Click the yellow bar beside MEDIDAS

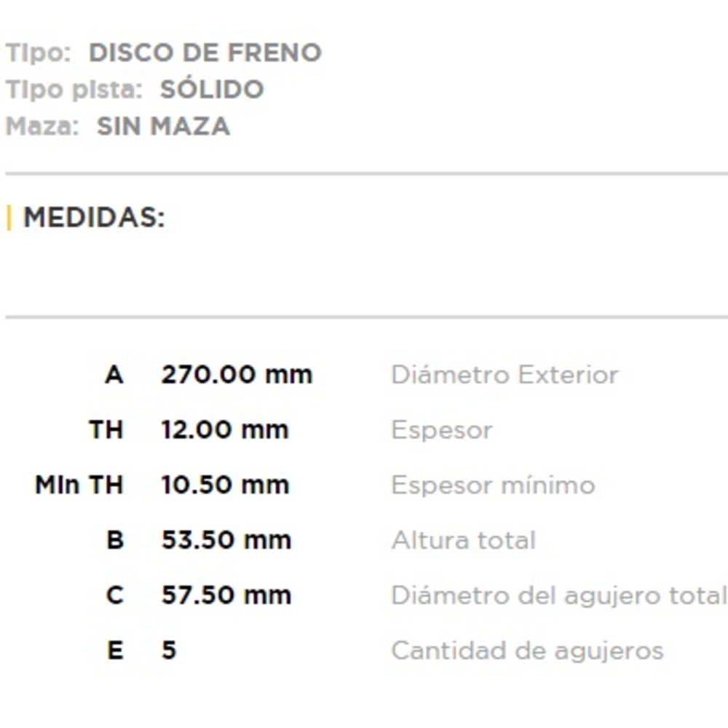pyautogui.click(x=9, y=217)
